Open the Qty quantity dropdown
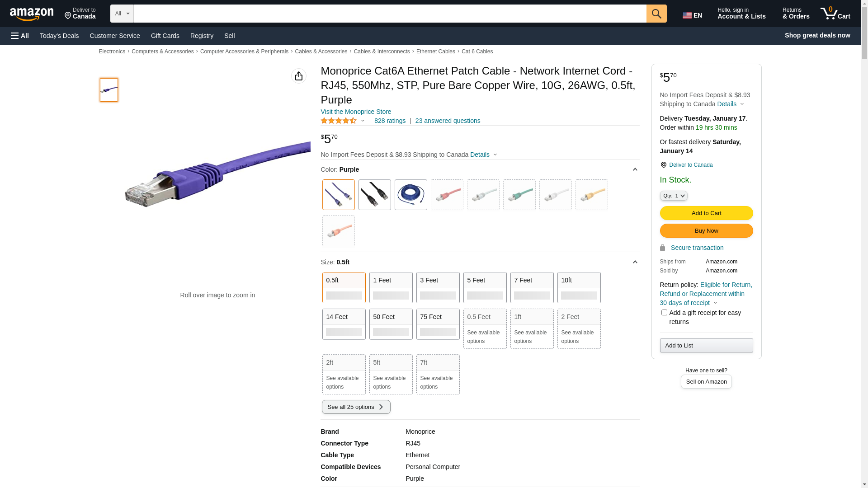The image size is (868, 488). coord(673,196)
